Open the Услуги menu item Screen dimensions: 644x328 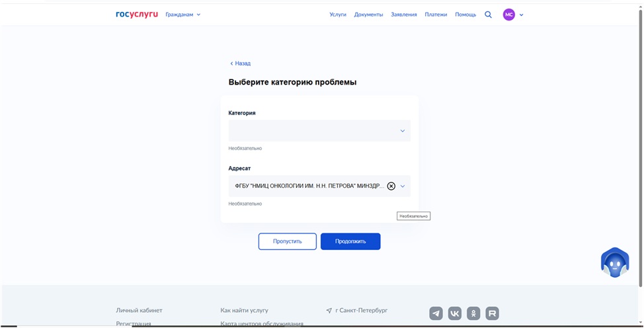pyautogui.click(x=338, y=15)
